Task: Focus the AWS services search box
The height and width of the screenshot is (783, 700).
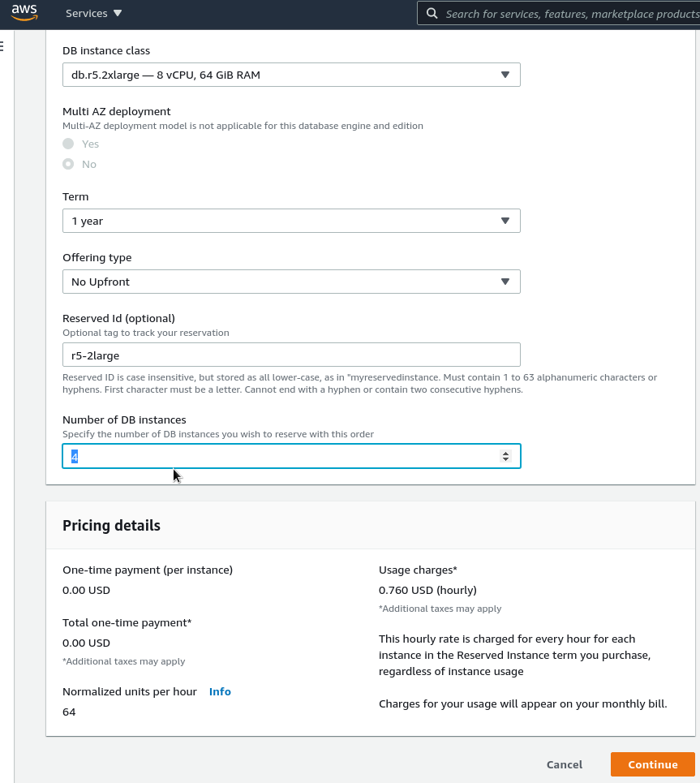Action: [559, 14]
